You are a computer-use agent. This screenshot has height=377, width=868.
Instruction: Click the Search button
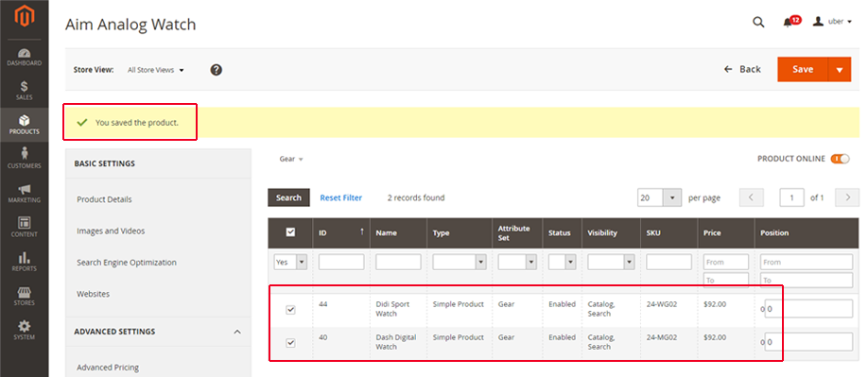(x=288, y=197)
